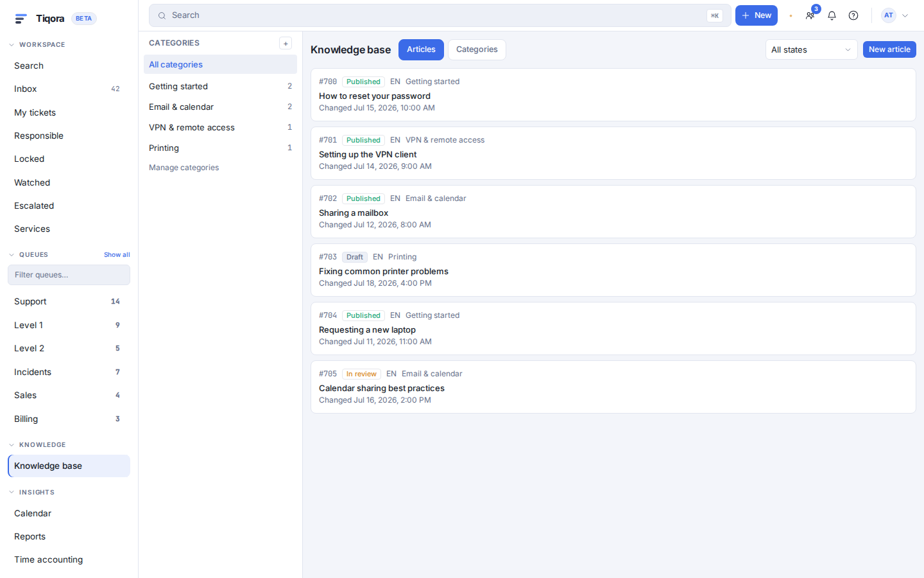Click the Filter queues input
The image size is (924, 578).
(x=69, y=275)
